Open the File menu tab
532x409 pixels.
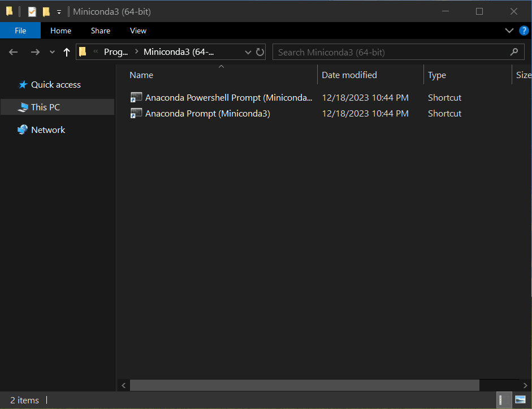coord(20,31)
